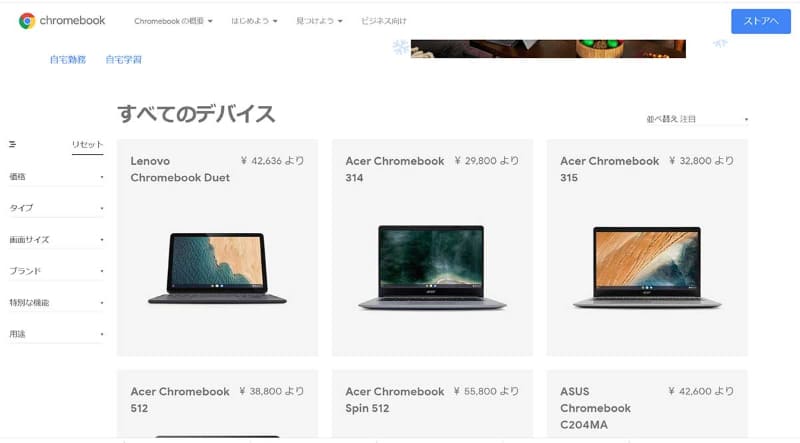Select the 自宅学習 link

coord(123,60)
